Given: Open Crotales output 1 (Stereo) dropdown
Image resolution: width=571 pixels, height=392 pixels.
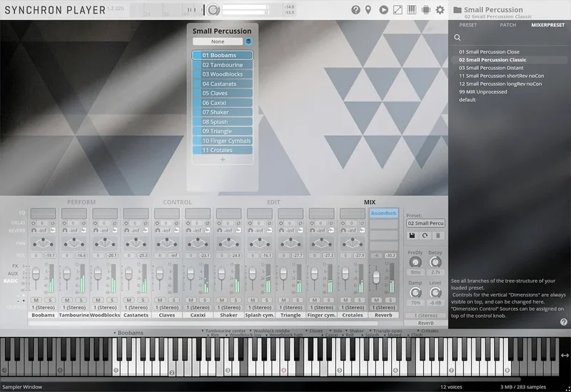Looking at the screenshot, I should 353,308.
